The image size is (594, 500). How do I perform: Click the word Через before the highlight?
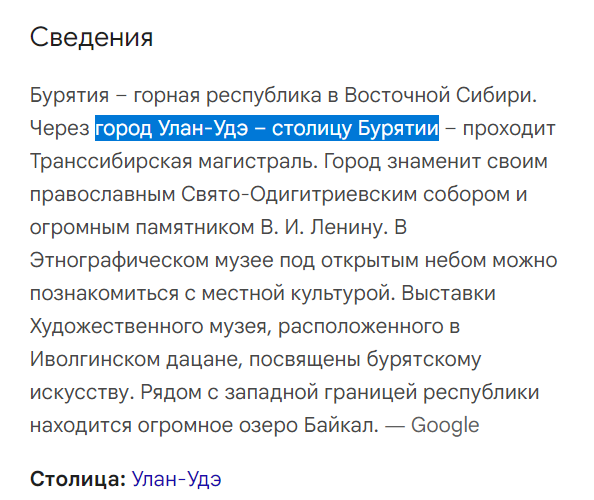pos(59,128)
